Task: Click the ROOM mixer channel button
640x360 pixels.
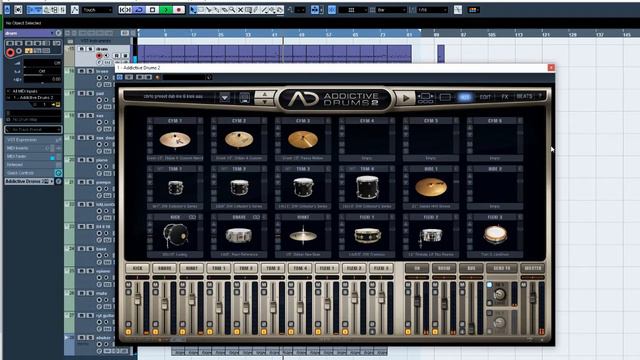Action: 444,268
